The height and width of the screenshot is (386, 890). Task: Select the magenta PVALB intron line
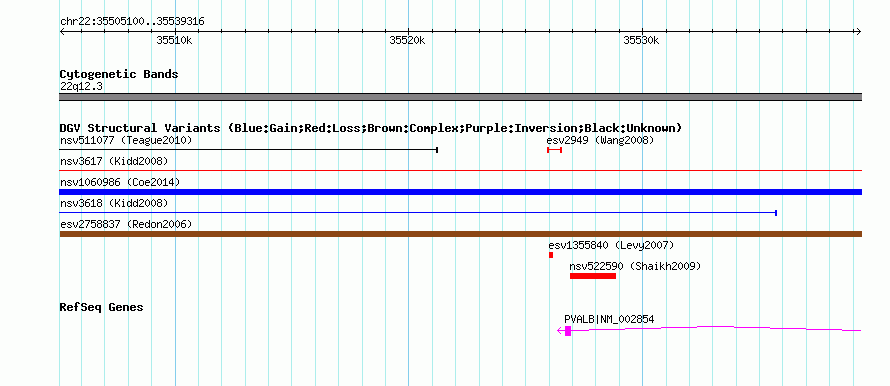(716, 328)
